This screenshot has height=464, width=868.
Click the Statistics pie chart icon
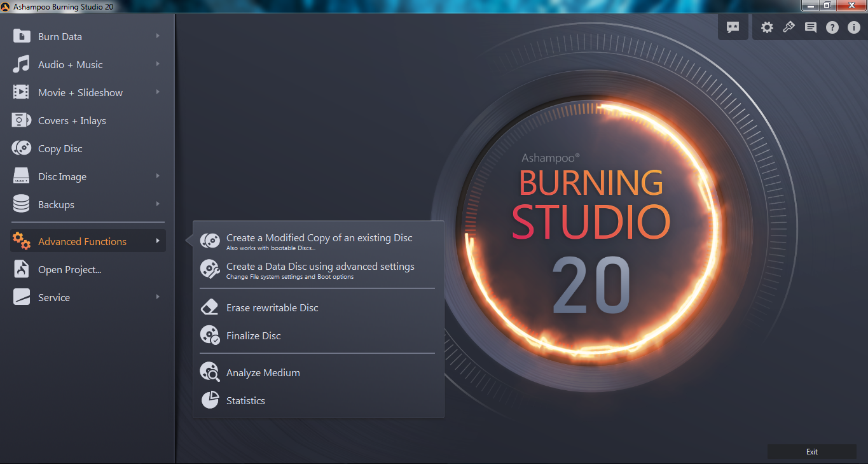(x=210, y=400)
